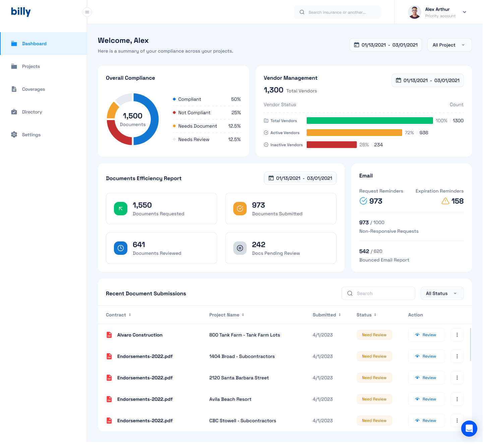Click the blue Documents Reviewed clock icon

point(121,248)
